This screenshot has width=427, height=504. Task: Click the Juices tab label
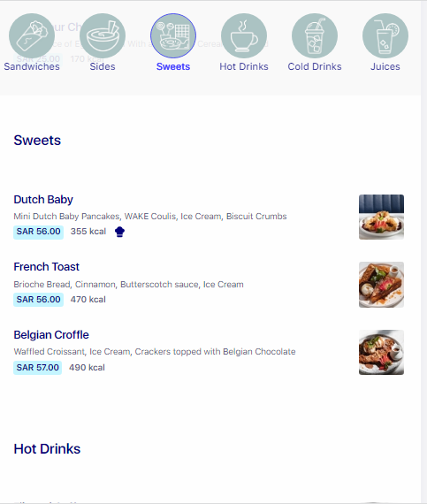pos(385,66)
